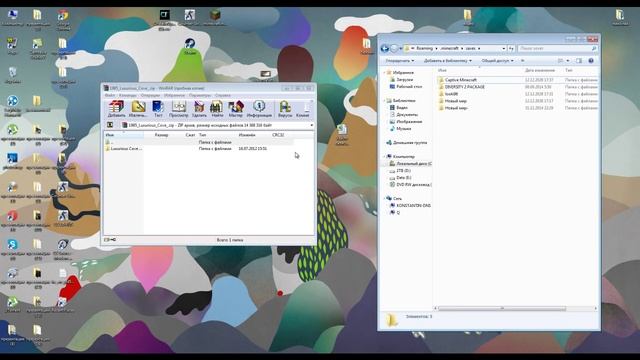Click the Найти (Find) binoculars icon in WinRAR
The height and width of the screenshot is (360, 640).
tap(217, 109)
